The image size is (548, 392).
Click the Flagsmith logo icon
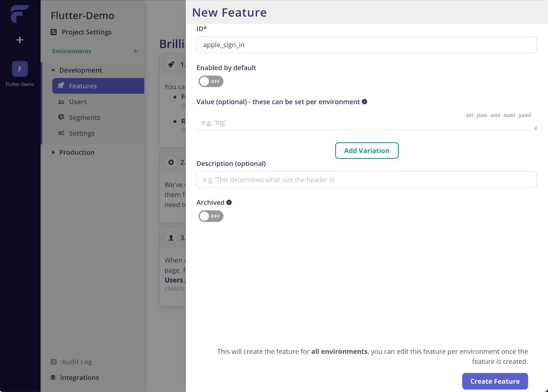pyautogui.click(x=20, y=14)
